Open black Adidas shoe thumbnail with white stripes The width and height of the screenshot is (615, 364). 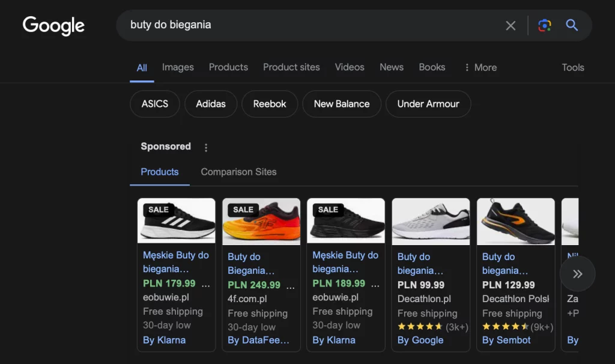[x=177, y=221]
